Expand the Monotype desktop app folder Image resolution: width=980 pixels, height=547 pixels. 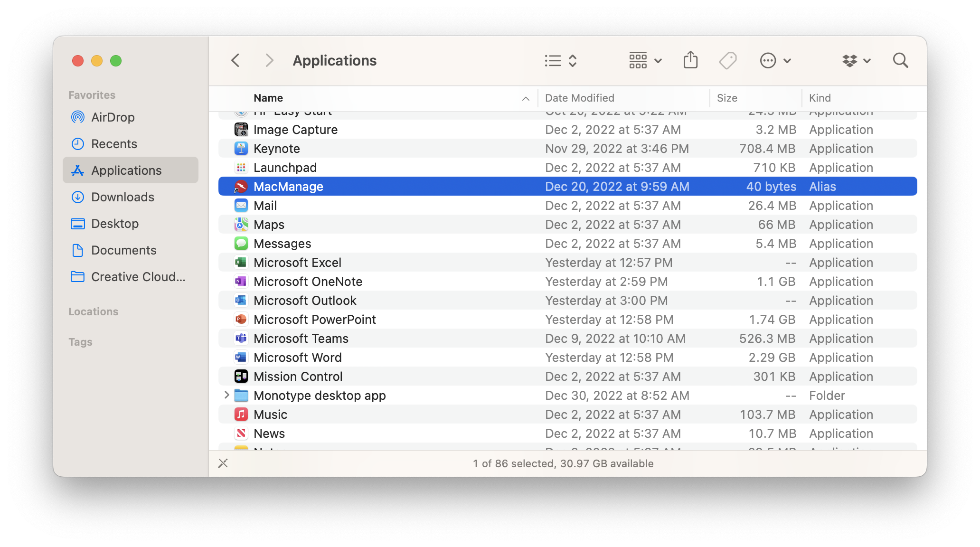click(x=226, y=395)
